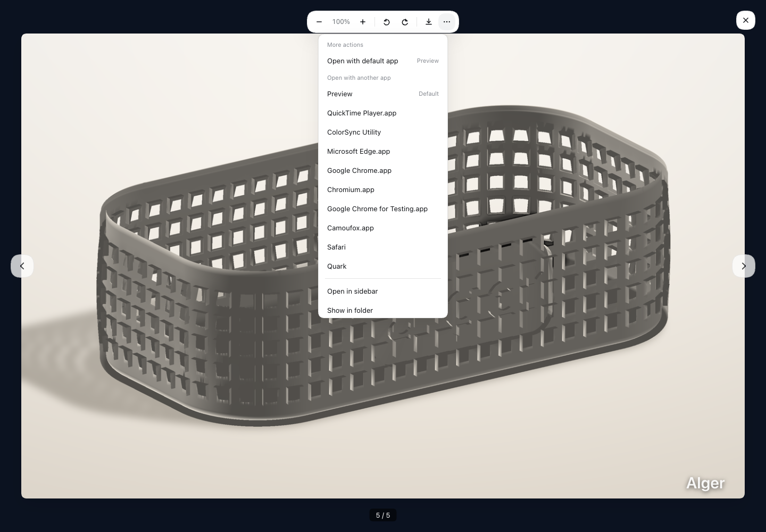Image resolution: width=766 pixels, height=532 pixels.
Task: Open with QuickTime Player.app
Action: tap(383, 113)
